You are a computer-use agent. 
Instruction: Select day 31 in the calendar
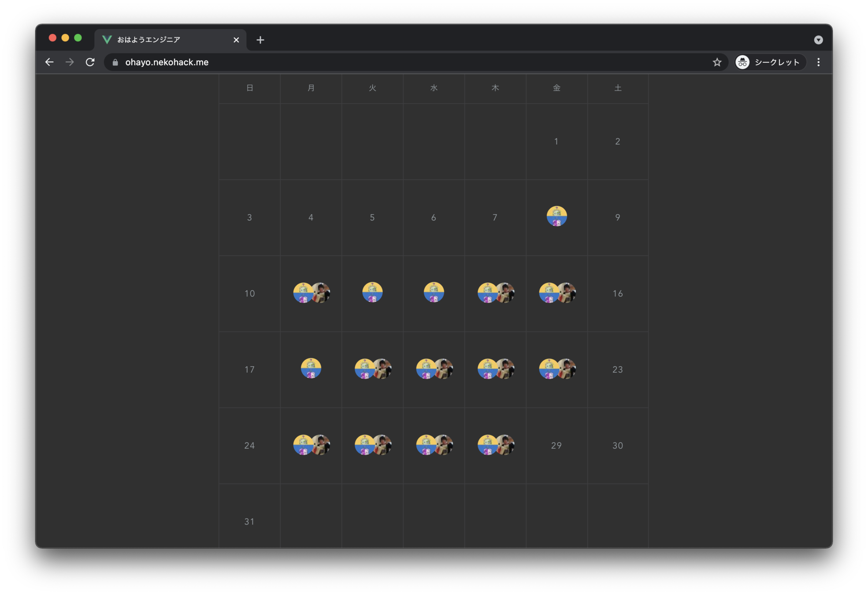point(249,521)
